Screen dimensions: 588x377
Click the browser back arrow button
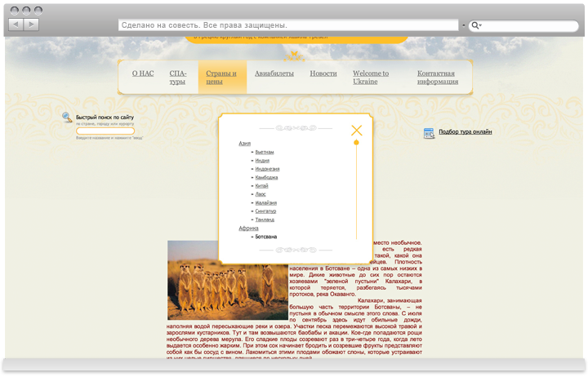(16, 24)
